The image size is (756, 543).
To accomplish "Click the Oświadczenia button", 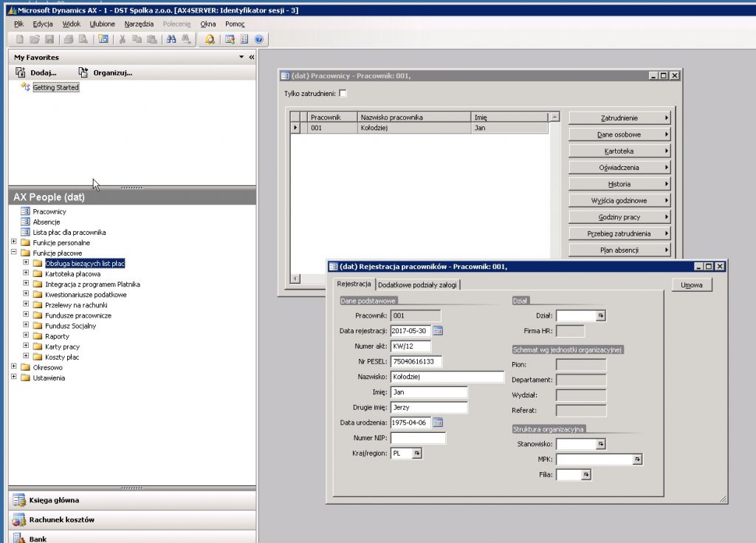I will click(x=619, y=168).
